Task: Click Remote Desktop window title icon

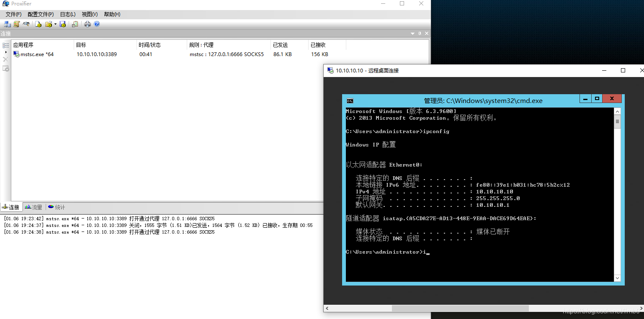Action: pyautogui.click(x=330, y=70)
